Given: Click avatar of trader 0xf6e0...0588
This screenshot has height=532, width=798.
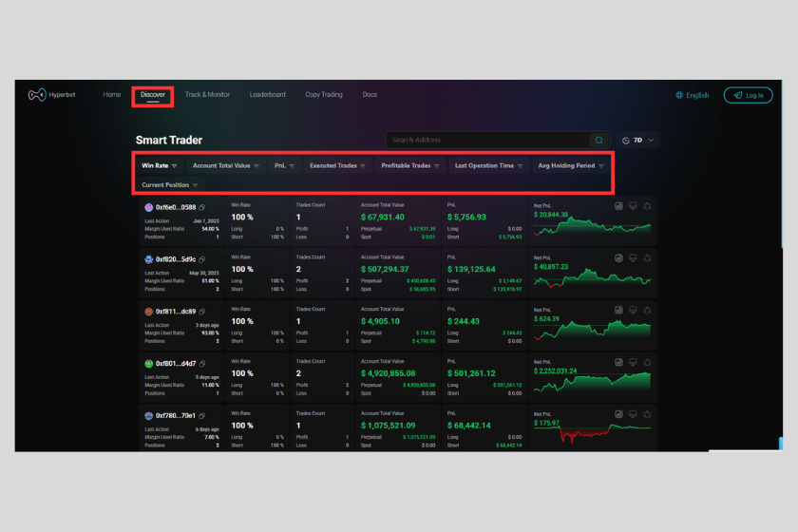Looking at the screenshot, I should tap(148, 208).
